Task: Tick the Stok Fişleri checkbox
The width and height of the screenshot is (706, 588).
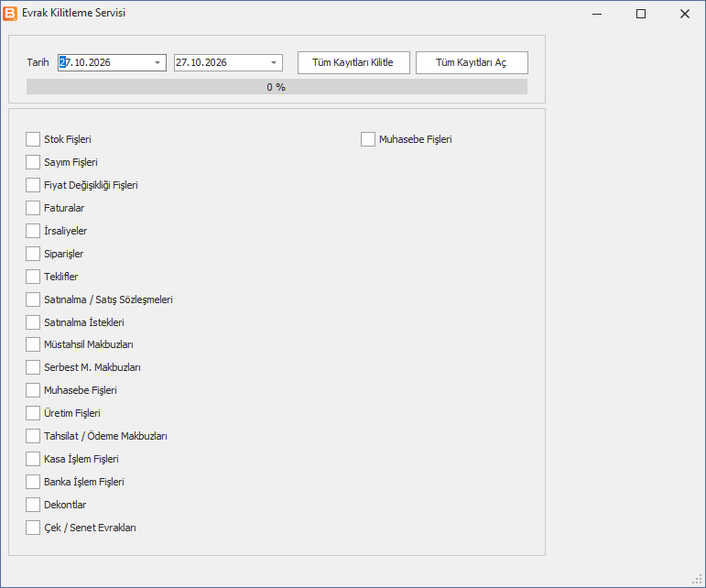Action: pyautogui.click(x=33, y=139)
